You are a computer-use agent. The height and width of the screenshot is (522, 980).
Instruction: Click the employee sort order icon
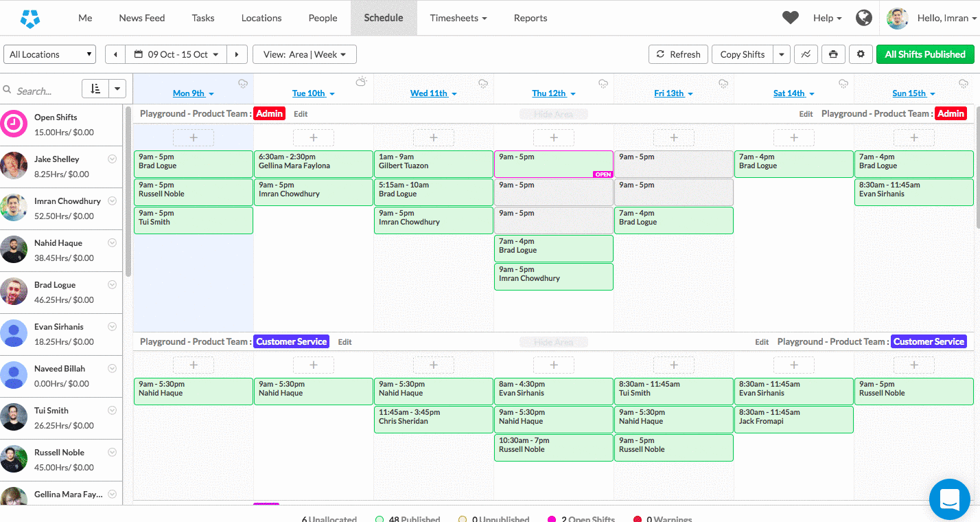pos(95,89)
